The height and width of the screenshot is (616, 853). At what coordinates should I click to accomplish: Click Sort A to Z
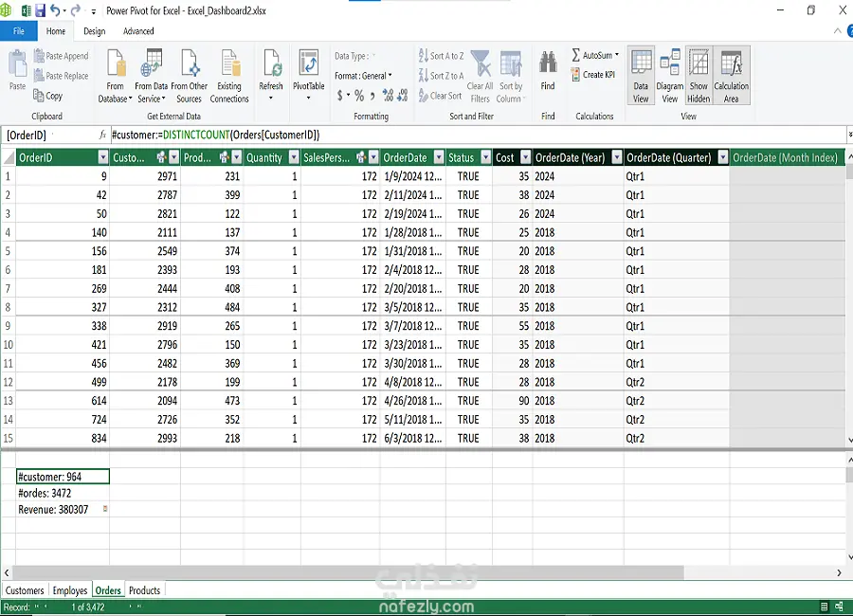click(x=441, y=56)
